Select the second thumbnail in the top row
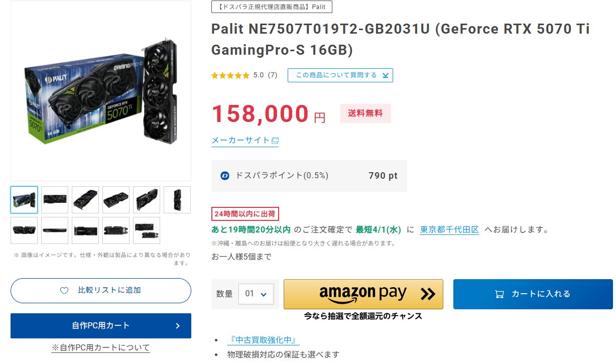Screen dimensions: 616x364 [x=55, y=200]
